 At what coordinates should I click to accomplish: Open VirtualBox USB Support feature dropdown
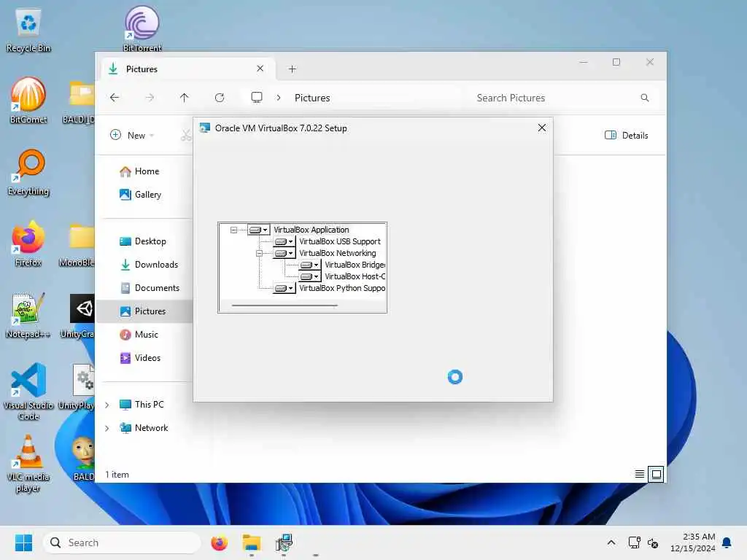coord(284,241)
